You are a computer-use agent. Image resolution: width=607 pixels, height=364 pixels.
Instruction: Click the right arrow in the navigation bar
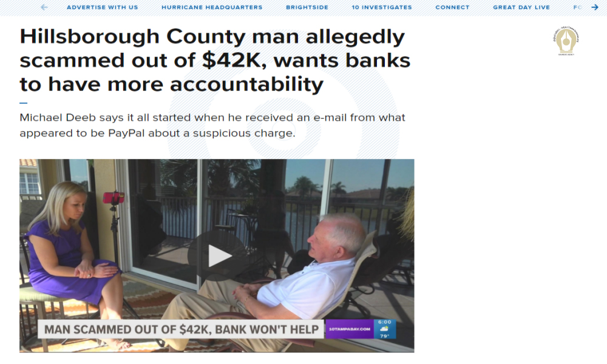(595, 7)
